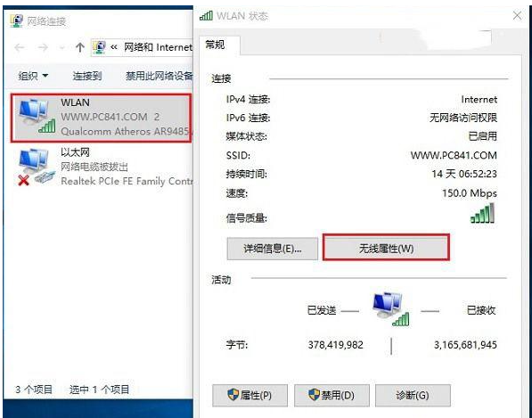
Task: Click the WLAN status title bar signal icon
Action: coord(206,16)
